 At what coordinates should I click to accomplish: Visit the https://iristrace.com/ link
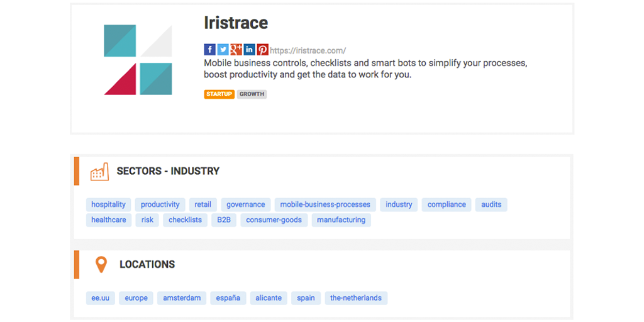pos(308,50)
